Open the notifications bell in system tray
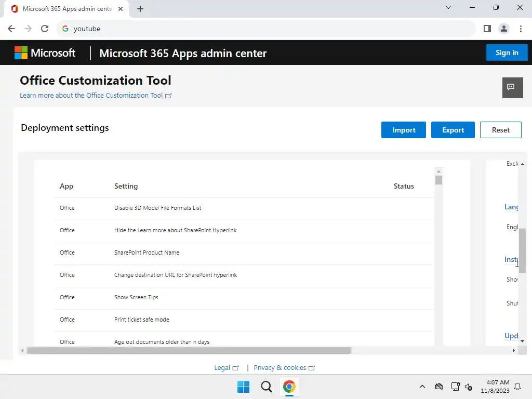Viewport: 532px width, 399px height. click(517, 387)
